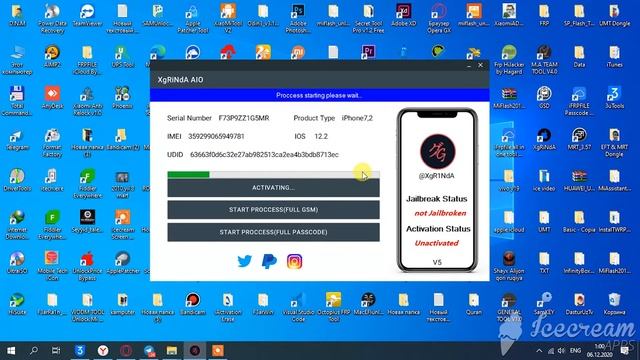The height and width of the screenshot is (360, 640).
Task: Click the IOS version value 12.2
Action: pyautogui.click(x=321, y=136)
